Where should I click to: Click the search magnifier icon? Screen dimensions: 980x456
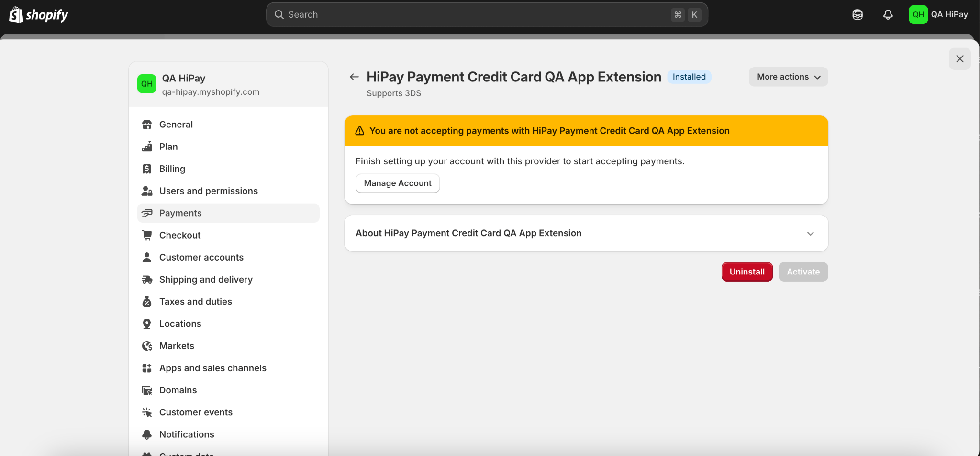[279, 14]
